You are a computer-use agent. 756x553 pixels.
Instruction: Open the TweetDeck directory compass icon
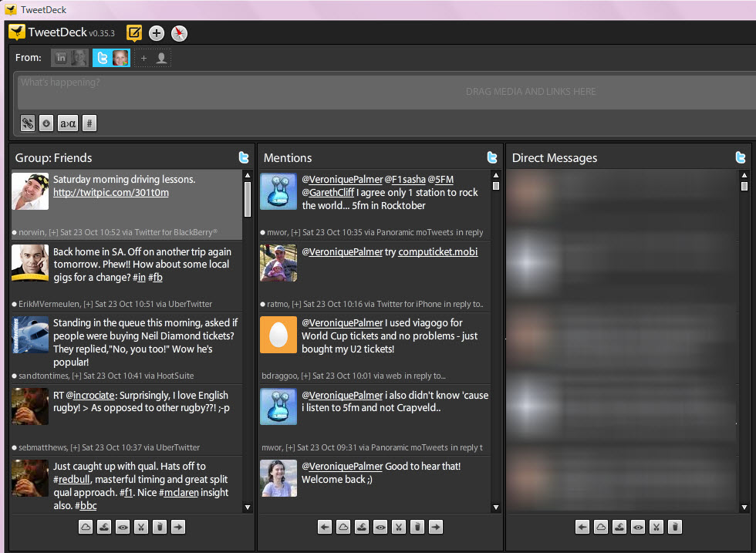pyautogui.click(x=179, y=32)
